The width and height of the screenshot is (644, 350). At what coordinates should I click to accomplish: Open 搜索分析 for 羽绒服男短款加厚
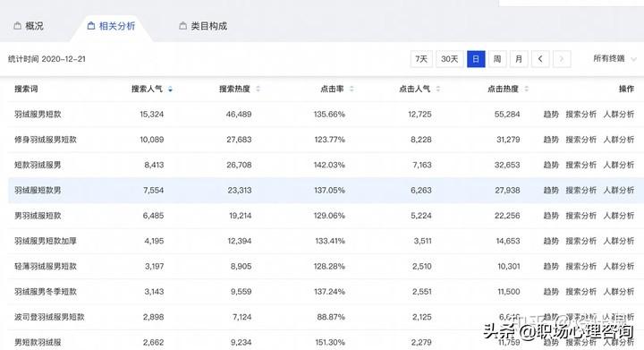[x=580, y=241]
